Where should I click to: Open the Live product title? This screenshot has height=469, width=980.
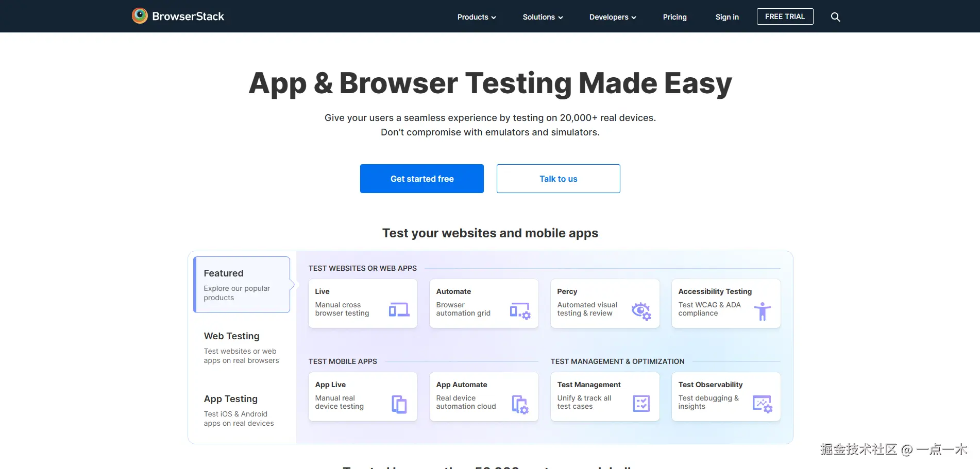point(322,291)
